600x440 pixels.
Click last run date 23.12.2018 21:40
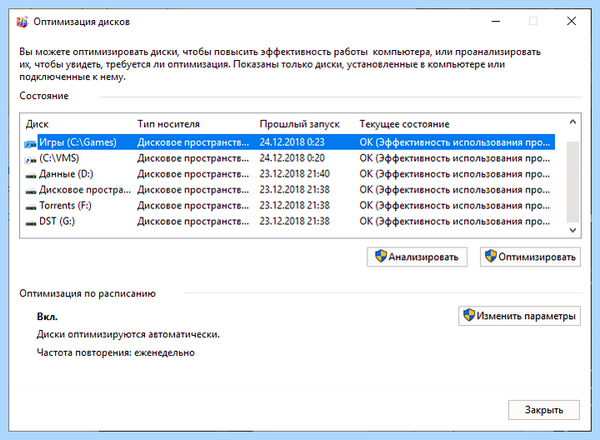294,174
